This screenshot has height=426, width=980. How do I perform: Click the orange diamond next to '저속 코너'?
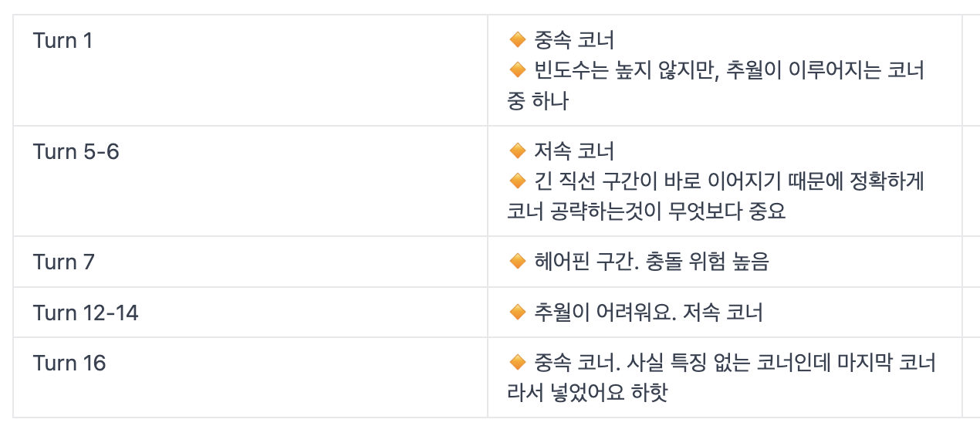coord(517,150)
